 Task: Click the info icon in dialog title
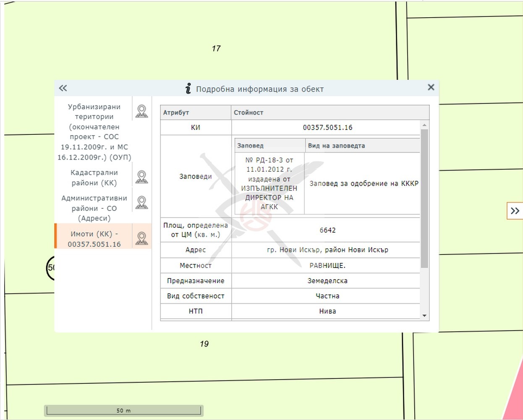(188, 89)
